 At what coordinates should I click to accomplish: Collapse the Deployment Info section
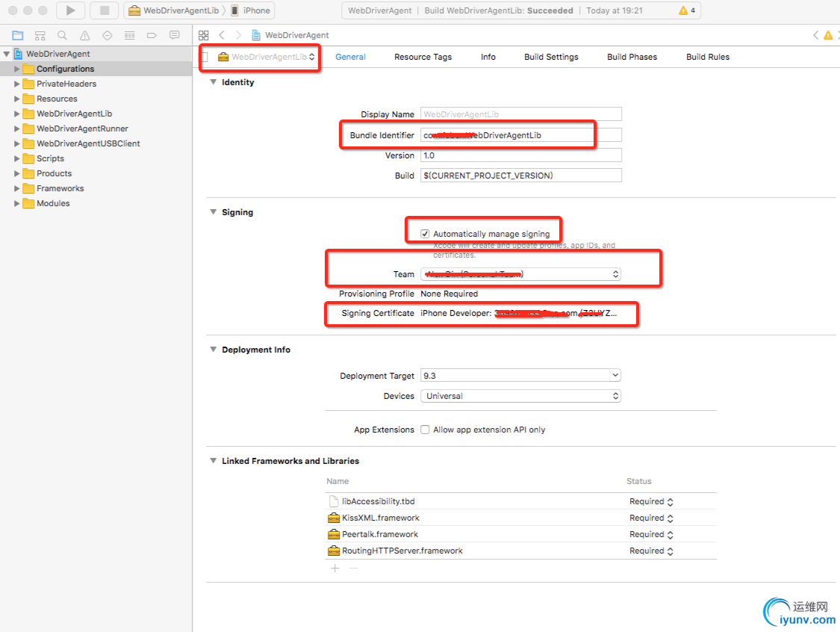point(214,350)
